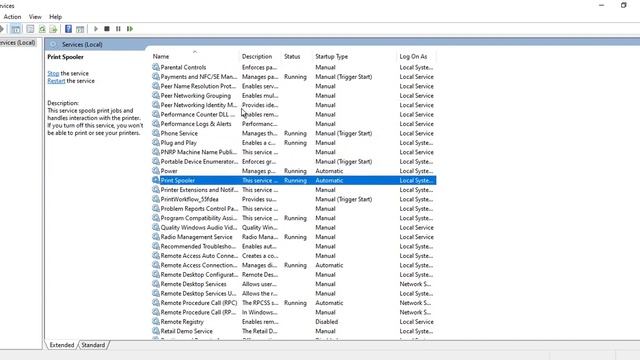Select the Performance Counter DLL Host row

tap(293, 114)
